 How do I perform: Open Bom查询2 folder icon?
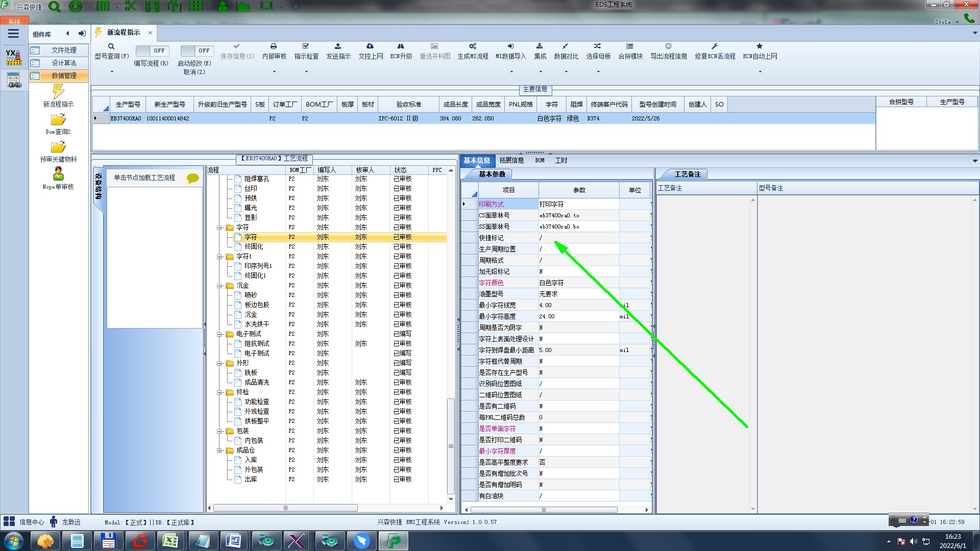[x=58, y=120]
